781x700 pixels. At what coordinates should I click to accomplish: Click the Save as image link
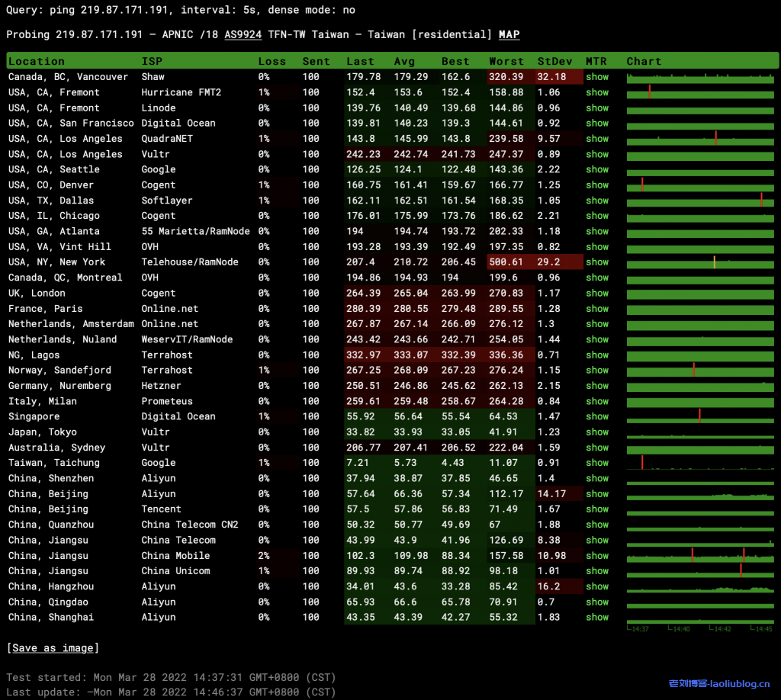[x=53, y=648]
